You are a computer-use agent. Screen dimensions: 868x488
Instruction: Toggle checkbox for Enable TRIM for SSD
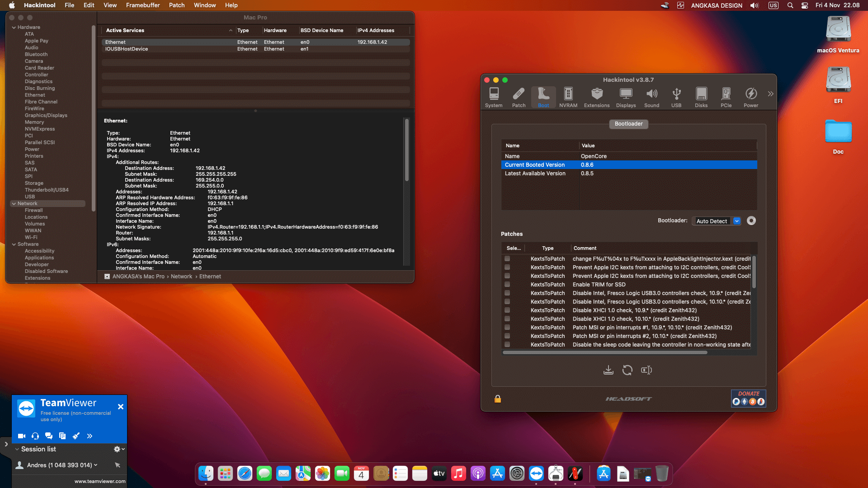coord(507,284)
